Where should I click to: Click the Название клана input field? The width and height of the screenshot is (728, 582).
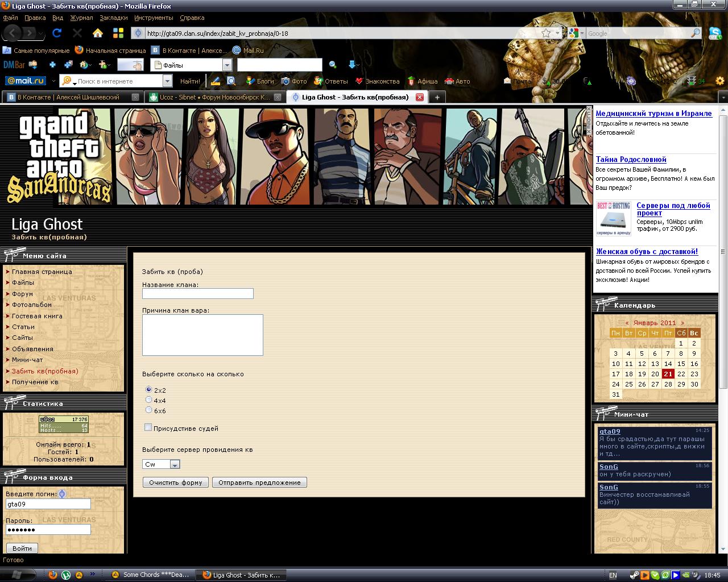click(x=197, y=294)
